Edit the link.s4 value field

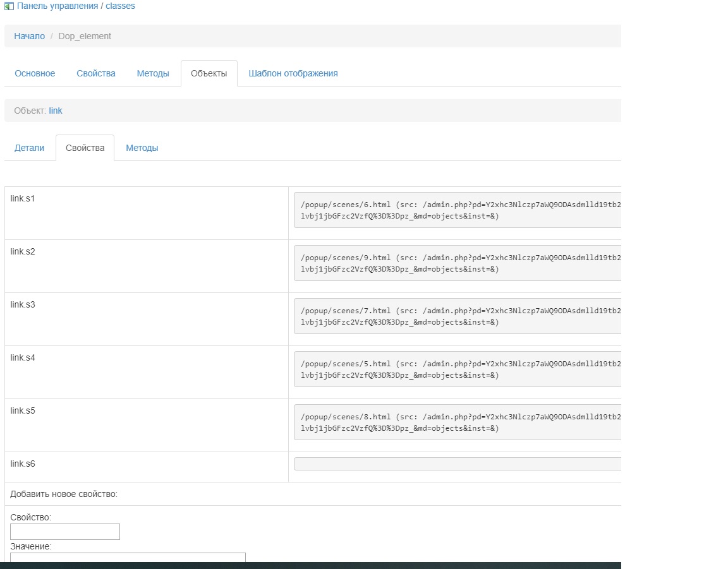[458, 369]
